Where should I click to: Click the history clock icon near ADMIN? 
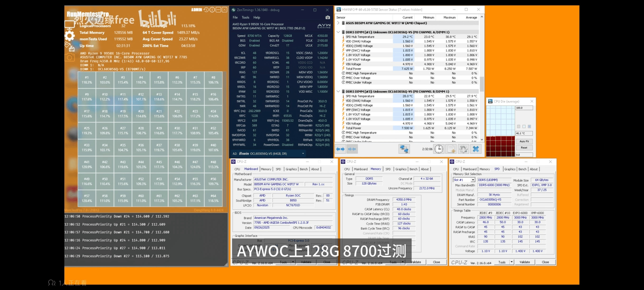point(206,10)
